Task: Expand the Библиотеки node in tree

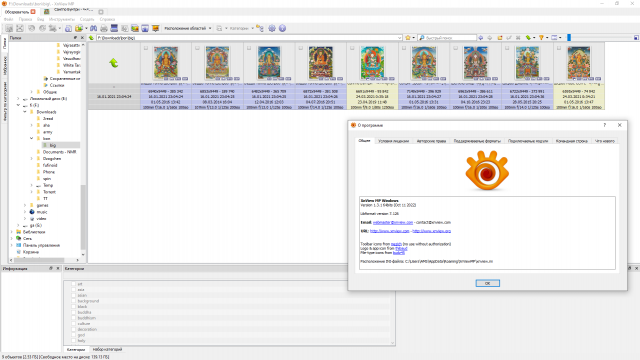Action: 11,232
